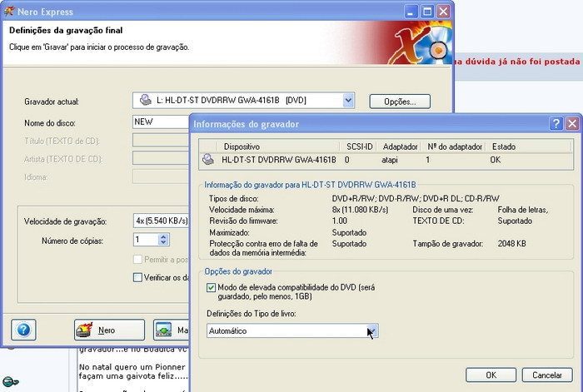The image size is (583, 392).
Task: Select the HL-DT-ST DVDRRW GWA-4161B device row
Action: (385, 160)
